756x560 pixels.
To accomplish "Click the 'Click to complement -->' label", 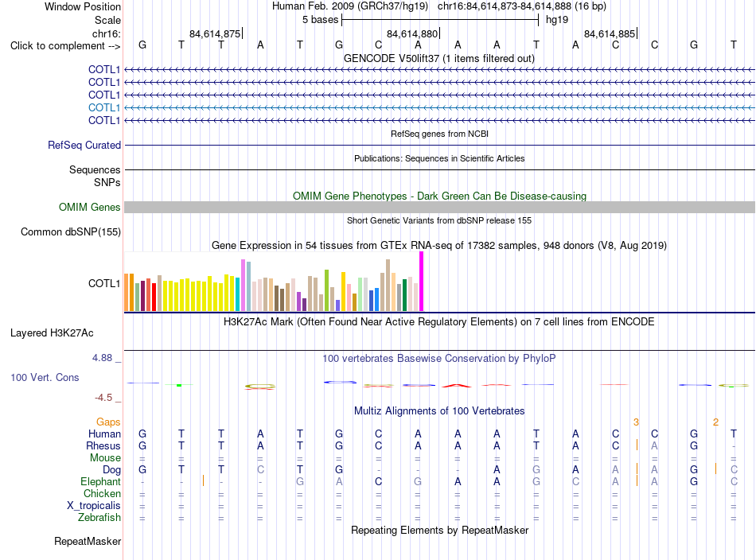I will tap(65, 46).
